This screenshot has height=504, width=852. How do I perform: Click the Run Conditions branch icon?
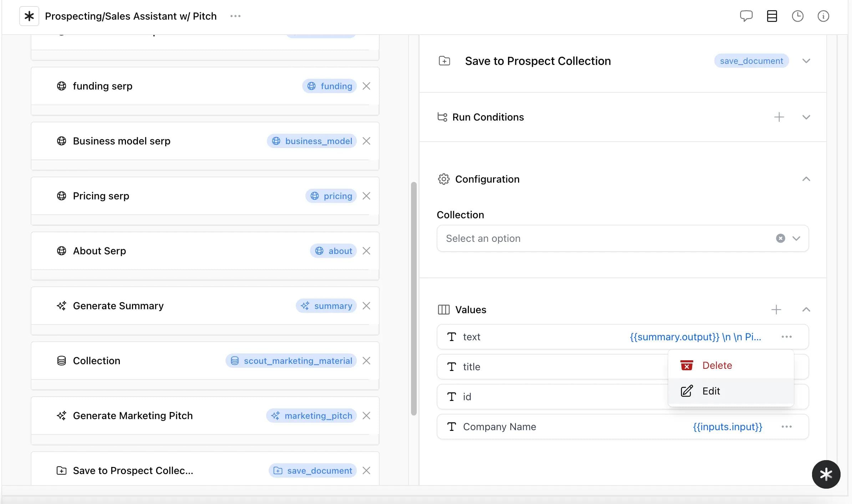pyautogui.click(x=442, y=117)
